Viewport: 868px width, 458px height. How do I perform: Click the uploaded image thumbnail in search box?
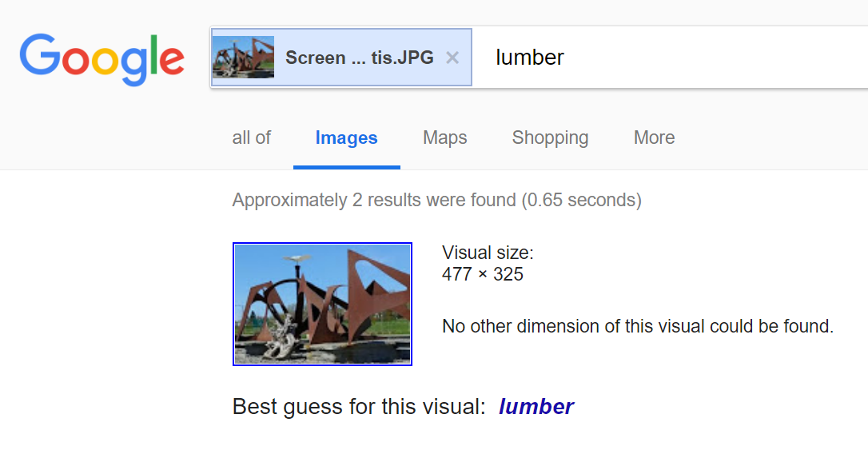[x=243, y=57]
